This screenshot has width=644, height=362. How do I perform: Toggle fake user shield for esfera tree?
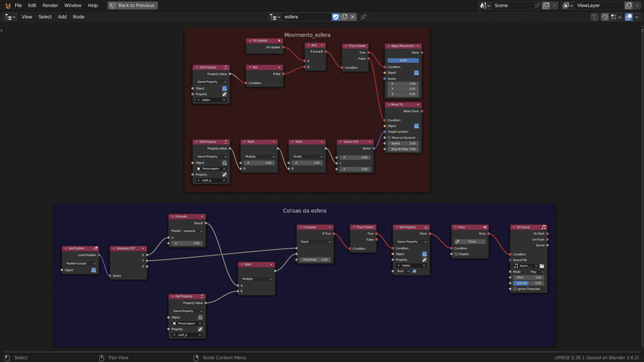pos(335,17)
